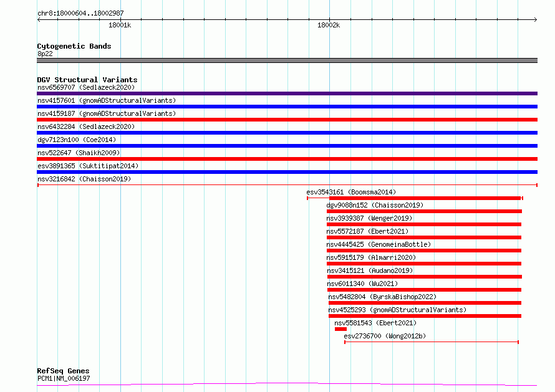The height and width of the screenshot is (392, 555).
Task: Click the nsv3216842 (Chaisson2019) label
Action: click(x=84, y=179)
